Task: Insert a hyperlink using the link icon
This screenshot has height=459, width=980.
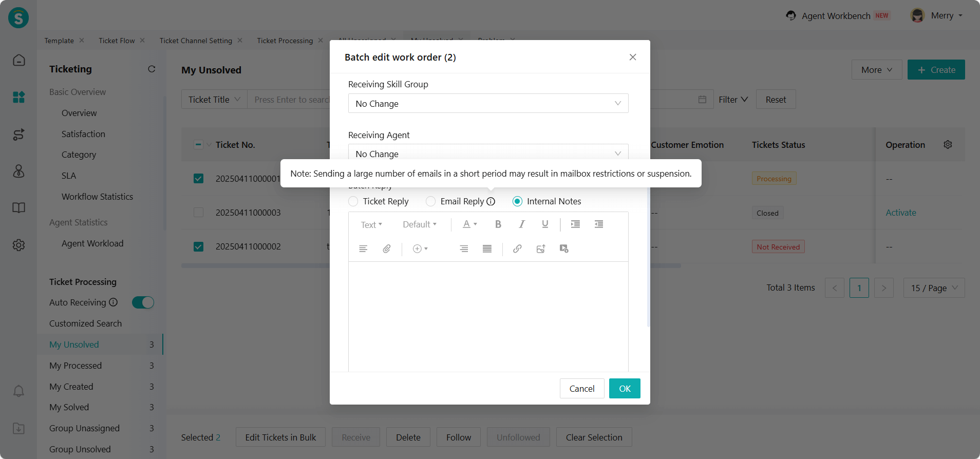Action: coord(517,249)
